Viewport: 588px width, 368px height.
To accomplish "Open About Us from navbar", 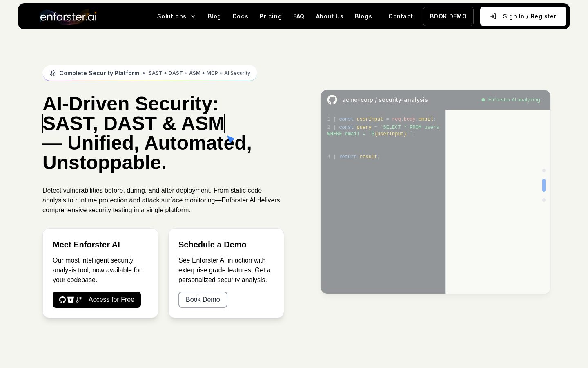I will pos(330,16).
